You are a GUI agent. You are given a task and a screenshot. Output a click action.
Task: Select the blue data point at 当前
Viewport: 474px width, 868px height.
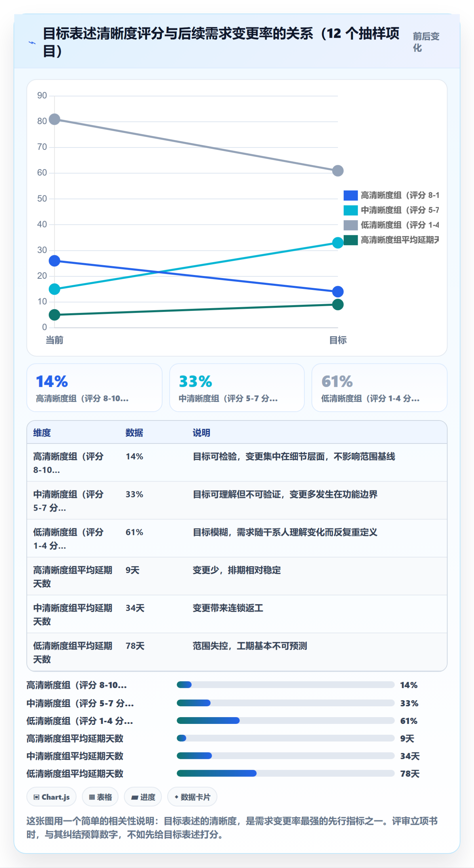click(x=54, y=261)
